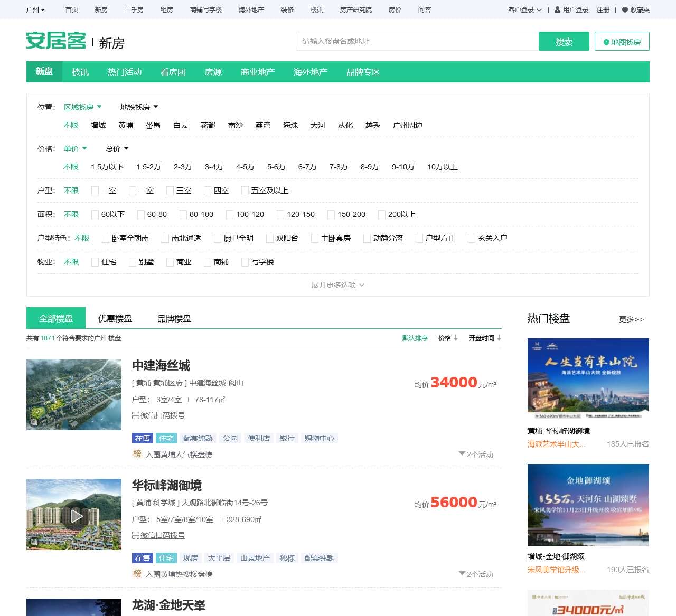Viewport: 676px width, 616px height.
Task: Check the 60以下 area option
Action: (95, 214)
